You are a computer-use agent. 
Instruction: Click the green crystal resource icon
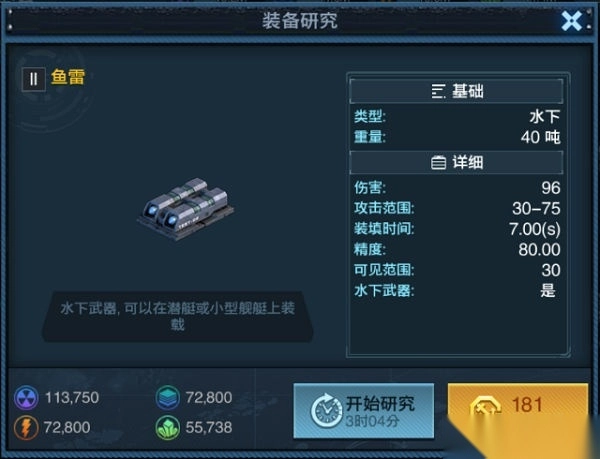(168, 428)
